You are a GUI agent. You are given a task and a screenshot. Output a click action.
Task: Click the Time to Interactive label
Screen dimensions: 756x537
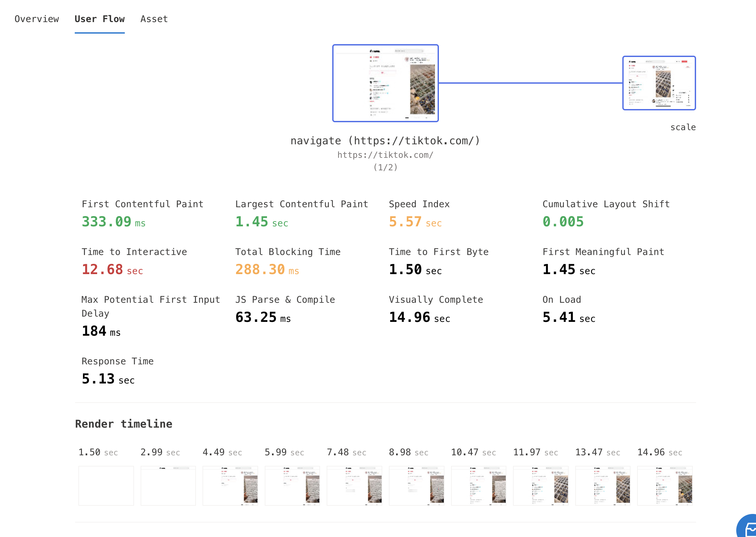pos(134,252)
